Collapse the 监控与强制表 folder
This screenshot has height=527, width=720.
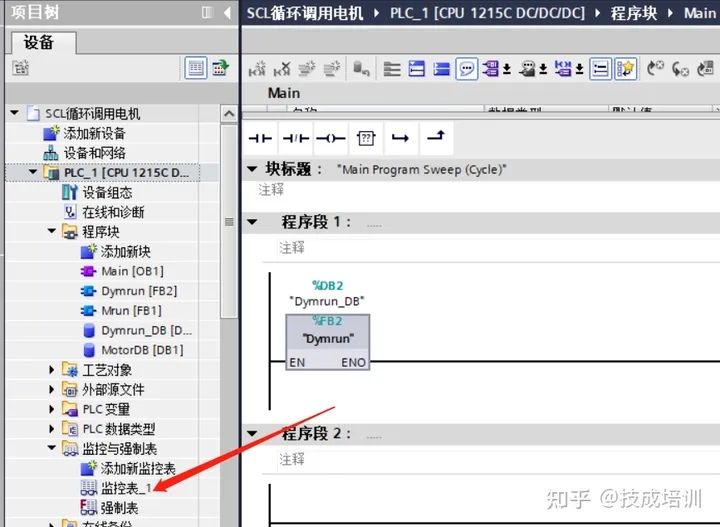pos(51,448)
